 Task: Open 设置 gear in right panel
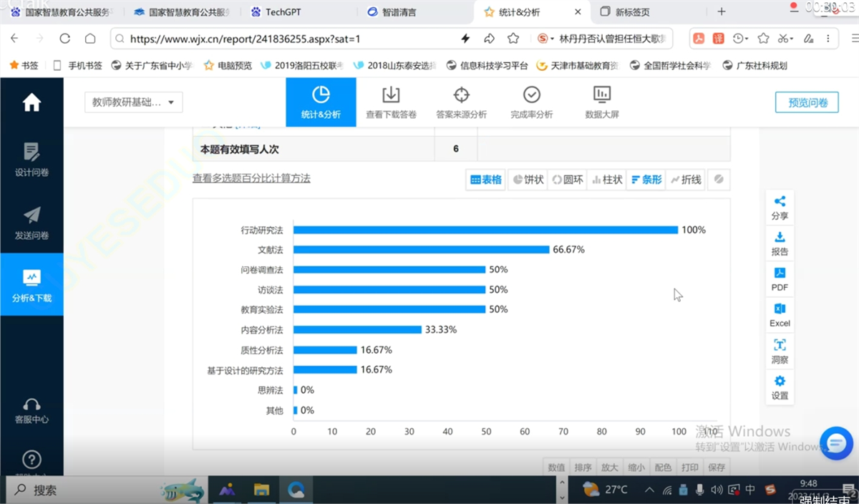pos(780,388)
